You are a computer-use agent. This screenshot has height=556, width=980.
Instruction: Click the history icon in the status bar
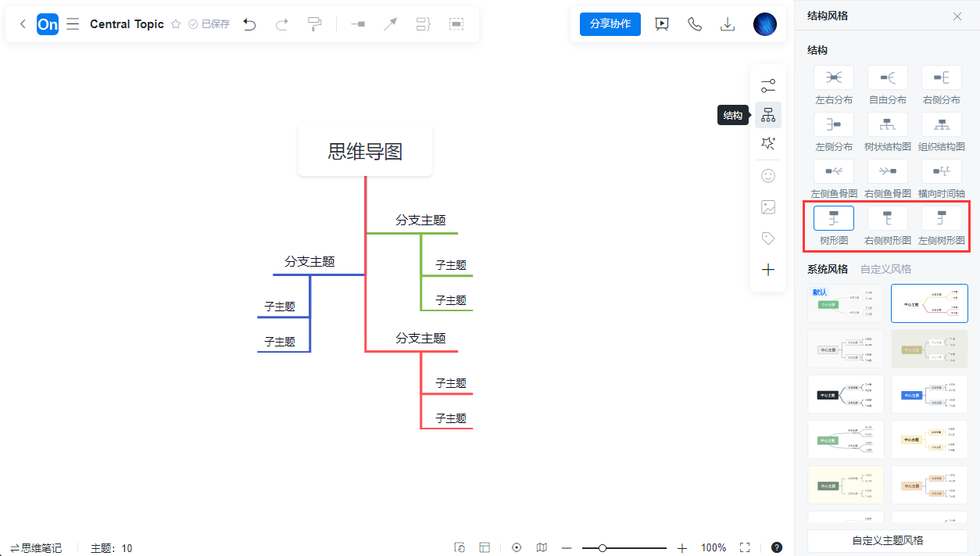460,548
